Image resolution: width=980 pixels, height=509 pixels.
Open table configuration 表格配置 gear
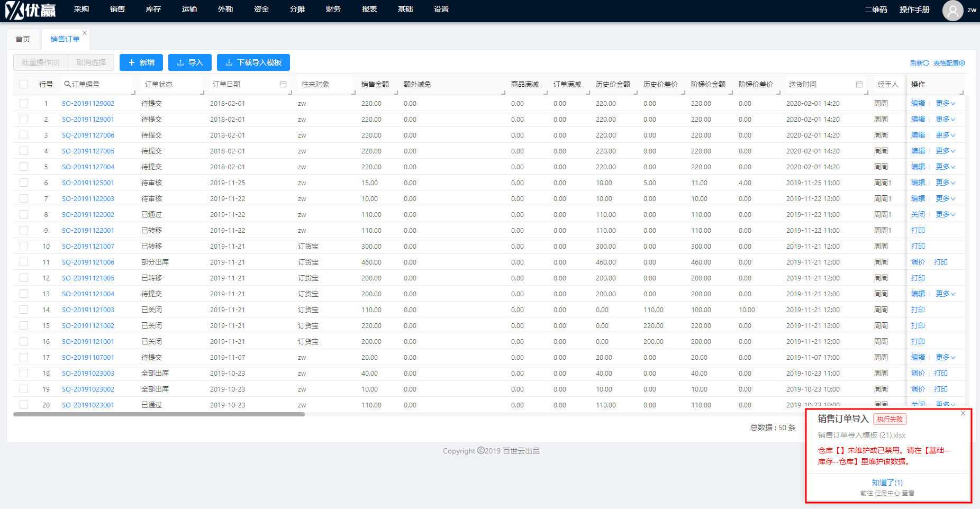pyautogui.click(x=962, y=63)
